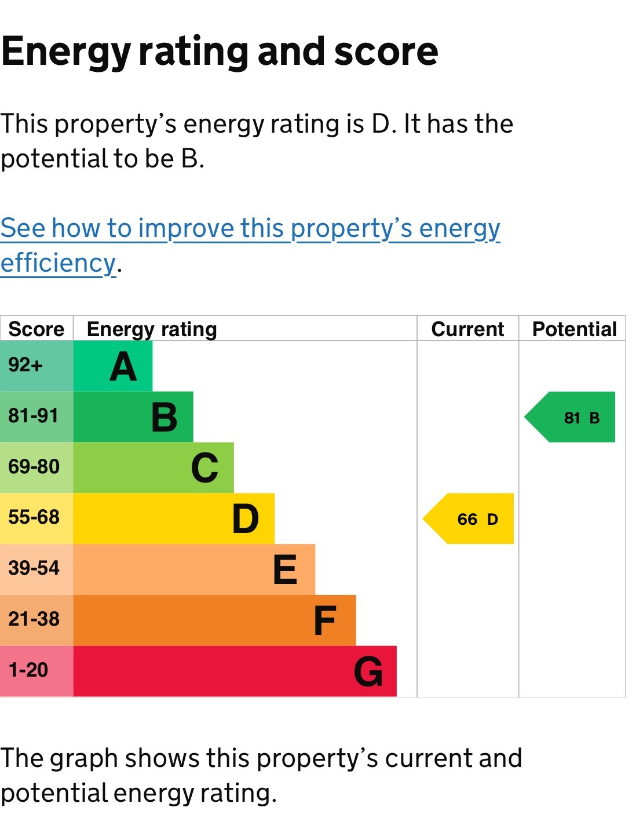Click the Potential column header
This screenshot has height=840, width=632.
click(x=574, y=329)
